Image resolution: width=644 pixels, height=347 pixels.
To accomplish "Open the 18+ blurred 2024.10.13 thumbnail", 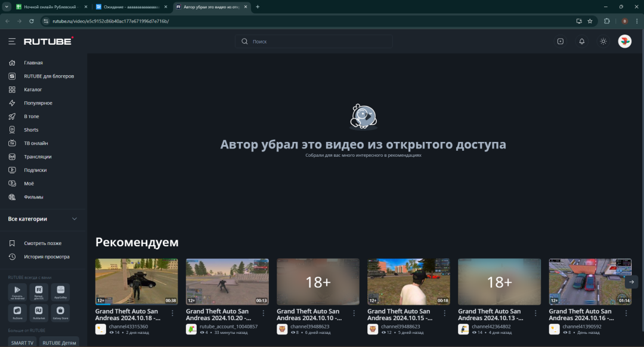I will (500, 281).
